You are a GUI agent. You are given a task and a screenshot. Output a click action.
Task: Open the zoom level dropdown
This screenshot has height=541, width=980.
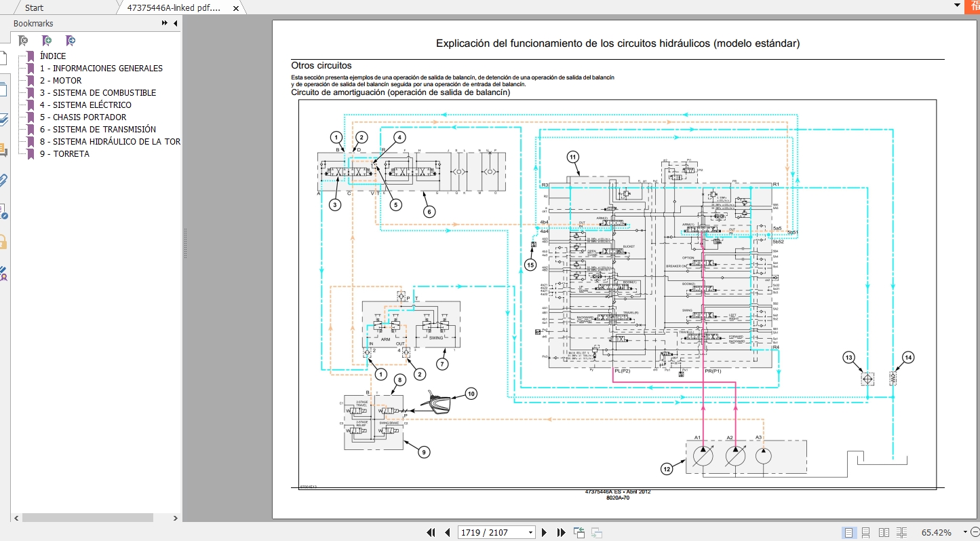point(965,532)
